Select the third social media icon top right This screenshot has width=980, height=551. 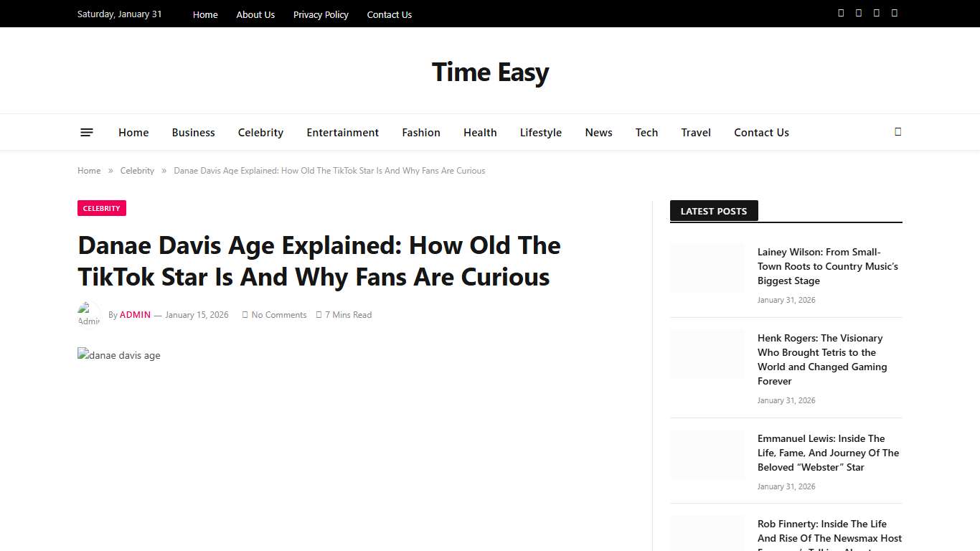[x=876, y=13]
